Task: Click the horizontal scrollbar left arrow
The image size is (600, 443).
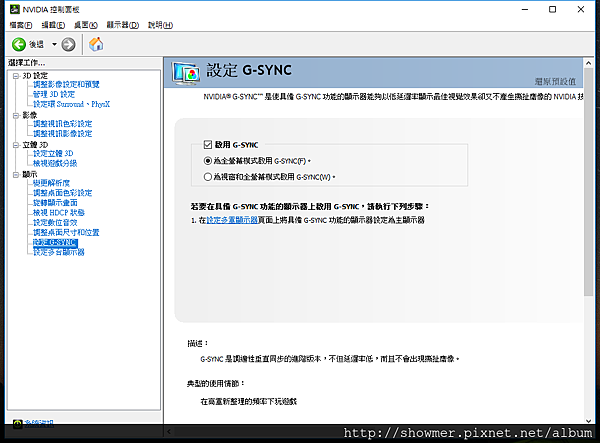Action: click(x=169, y=432)
